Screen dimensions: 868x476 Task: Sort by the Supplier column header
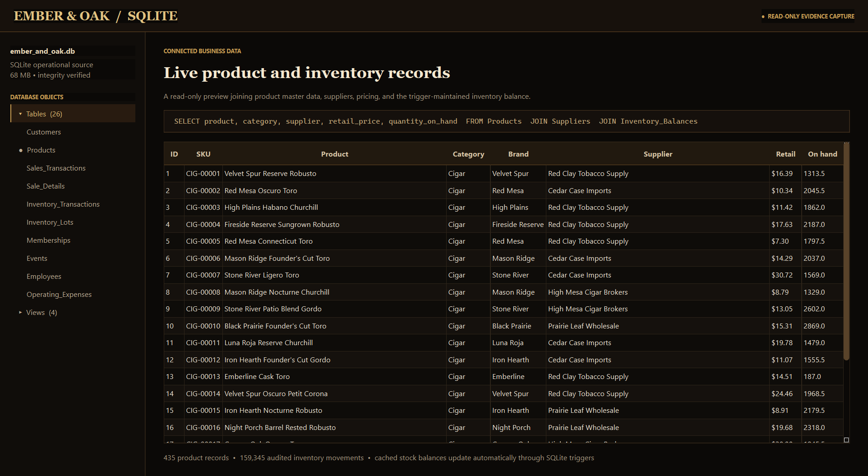tap(658, 154)
